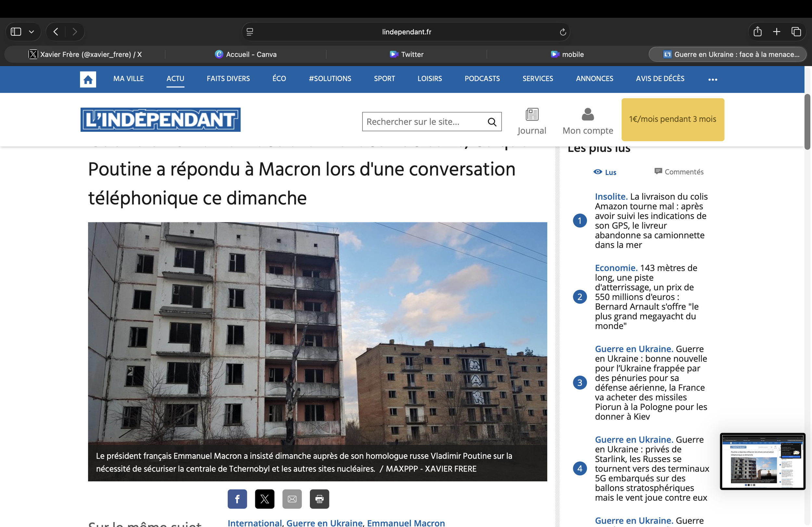Viewport: 812px width, 527px height.
Task: Share article via Facebook icon
Action: click(237, 499)
